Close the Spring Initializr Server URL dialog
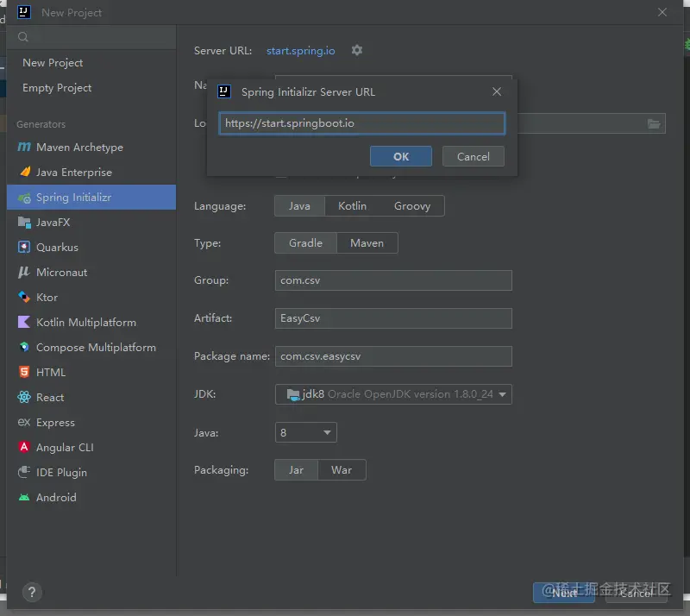 (497, 91)
